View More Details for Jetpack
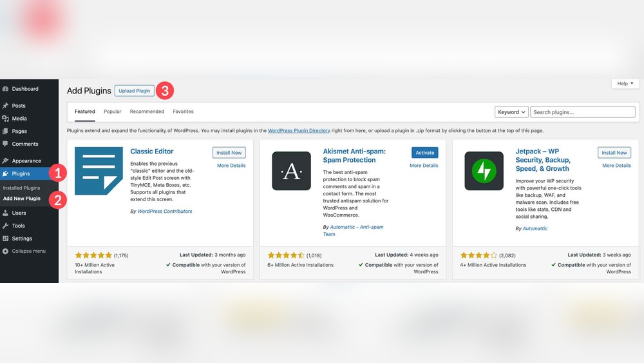Screen dimensions: 644x363 (x=616, y=165)
